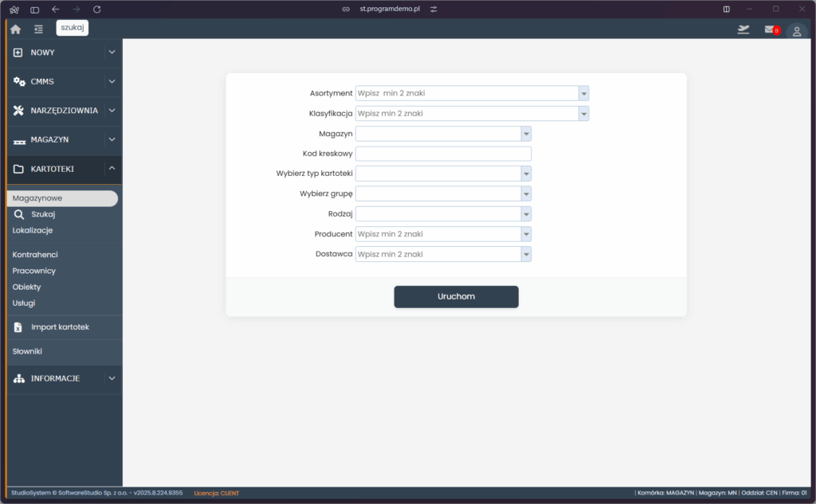Open the Magazyn dropdown list
Screen dimensions: 816x504
(x=526, y=132)
